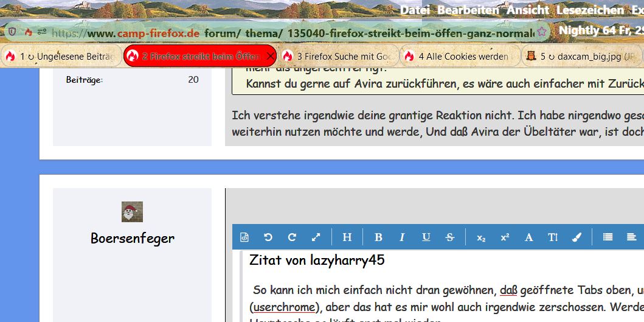The image size is (644, 322).
Task: Click underlined word 'userchrome' in editor
Action: (x=284, y=307)
